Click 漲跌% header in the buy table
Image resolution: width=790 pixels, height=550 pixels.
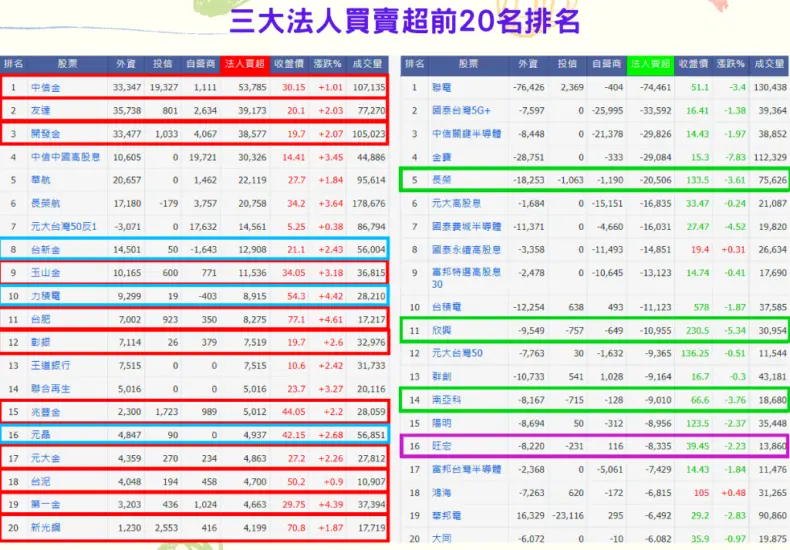point(327,64)
